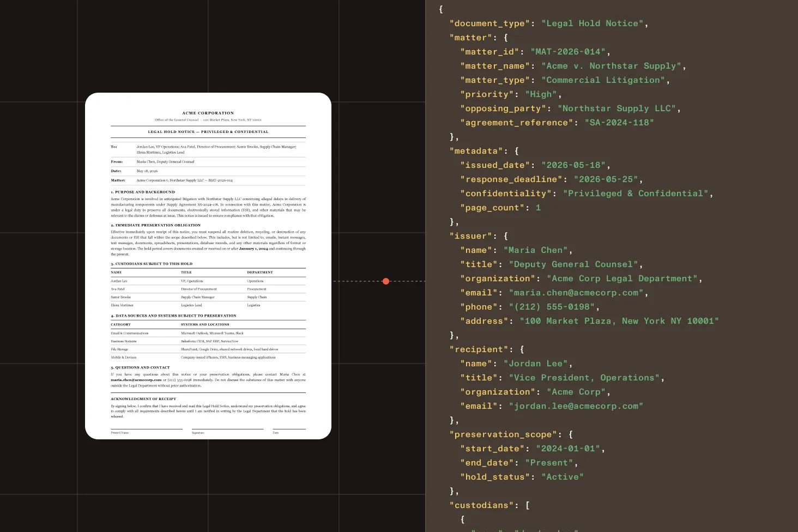Click the Printed Name signature line
The width and height of the screenshot is (798, 532).
tap(147, 430)
